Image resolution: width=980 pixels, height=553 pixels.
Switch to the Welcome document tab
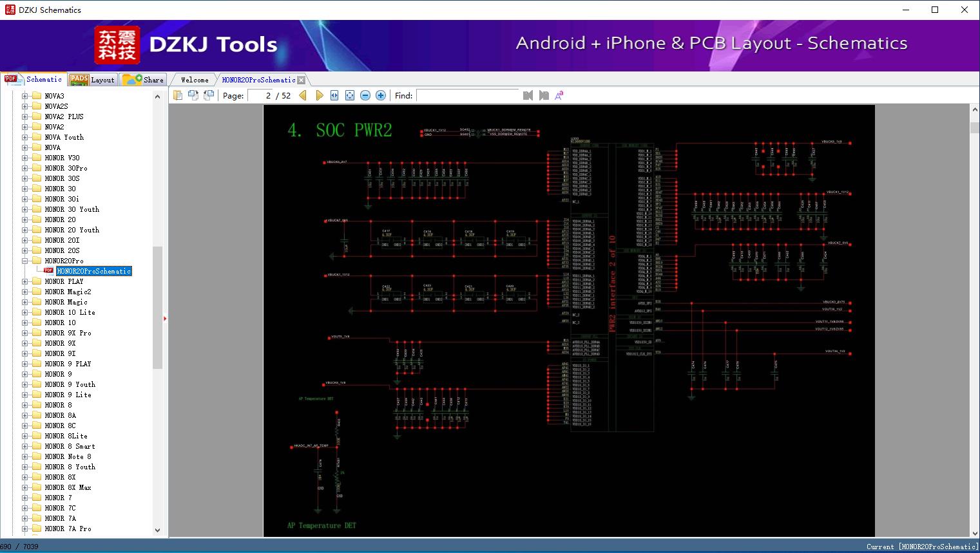coord(195,80)
